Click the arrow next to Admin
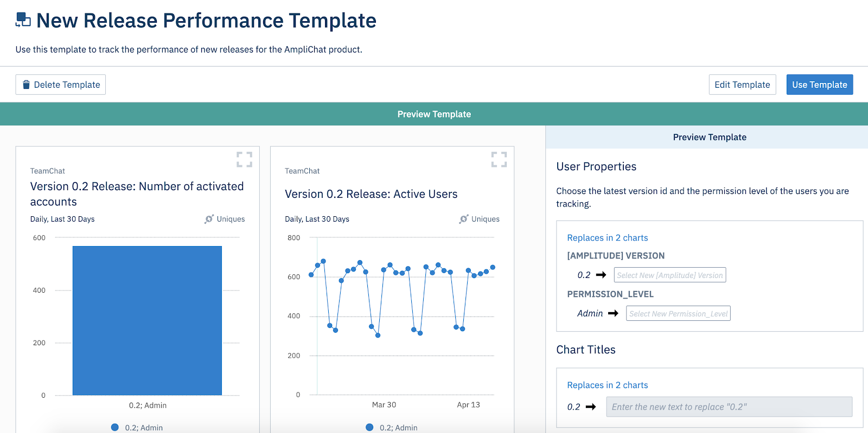This screenshot has height=433, width=868. [613, 313]
